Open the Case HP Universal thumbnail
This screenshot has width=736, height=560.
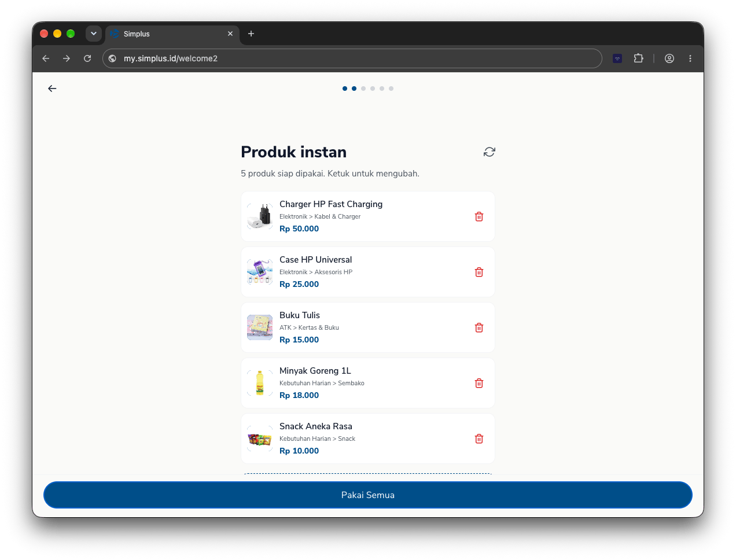coord(260,272)
